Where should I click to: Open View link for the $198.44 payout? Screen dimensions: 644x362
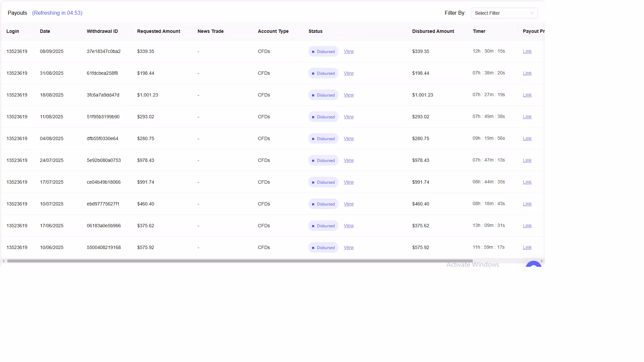click(348, 73)
